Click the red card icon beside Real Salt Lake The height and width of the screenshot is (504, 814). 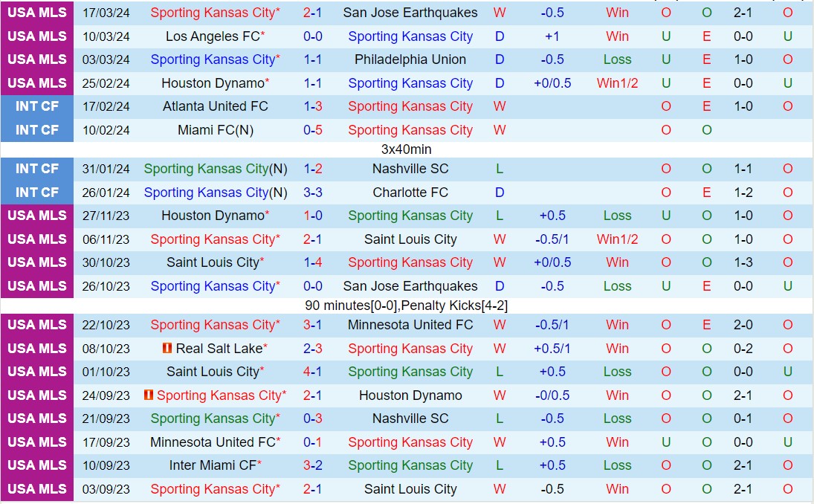(167, 349)
